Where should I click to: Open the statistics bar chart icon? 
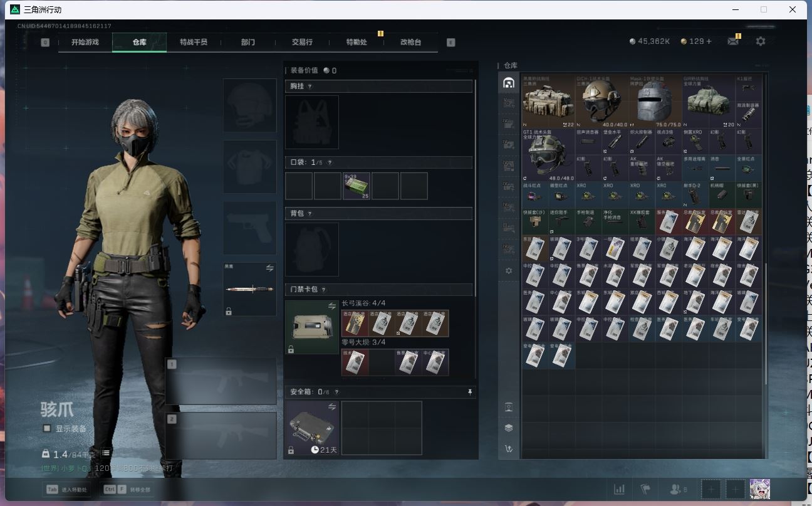pyautogui.click(x=619, y=489)
